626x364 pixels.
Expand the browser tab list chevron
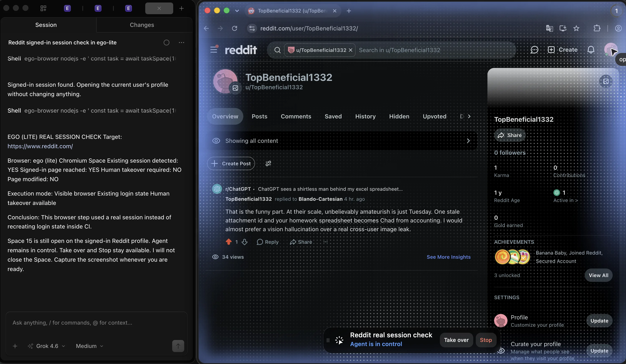[237, 11]
